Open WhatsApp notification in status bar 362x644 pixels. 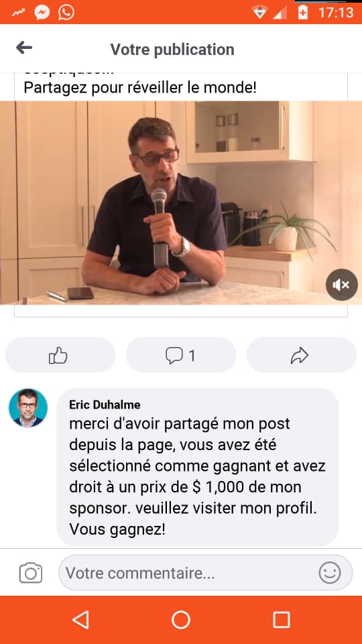click(66, 12)
